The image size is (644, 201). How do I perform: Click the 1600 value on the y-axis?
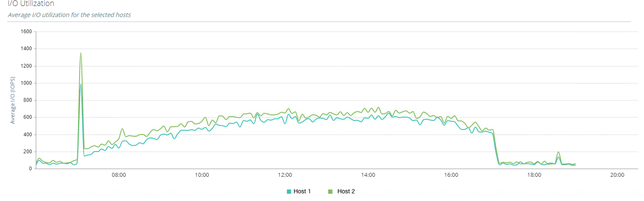(26, 32)
